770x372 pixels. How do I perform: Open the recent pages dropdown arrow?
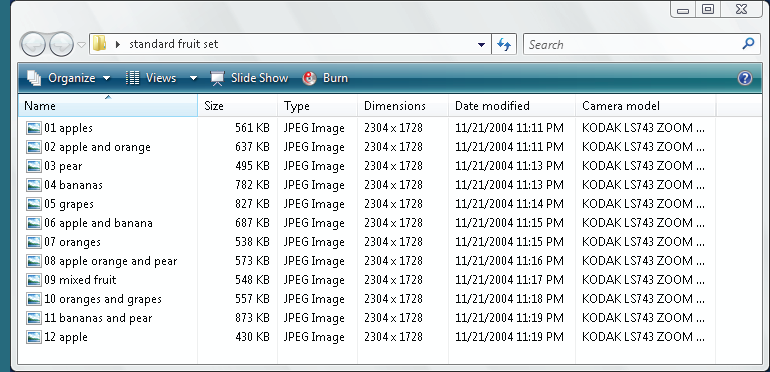pos(82,45)
